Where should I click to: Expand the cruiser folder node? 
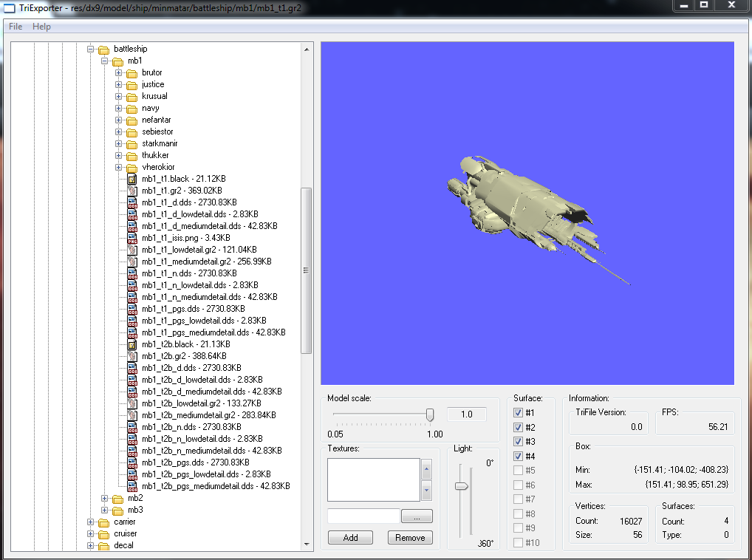[90, 533]
